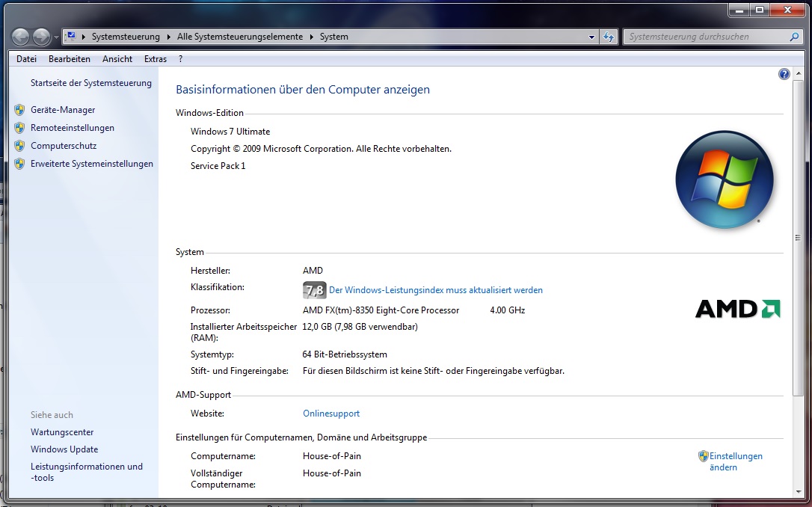
Task: Open the Bearbeiten menu
Action: tap(70, 59)
